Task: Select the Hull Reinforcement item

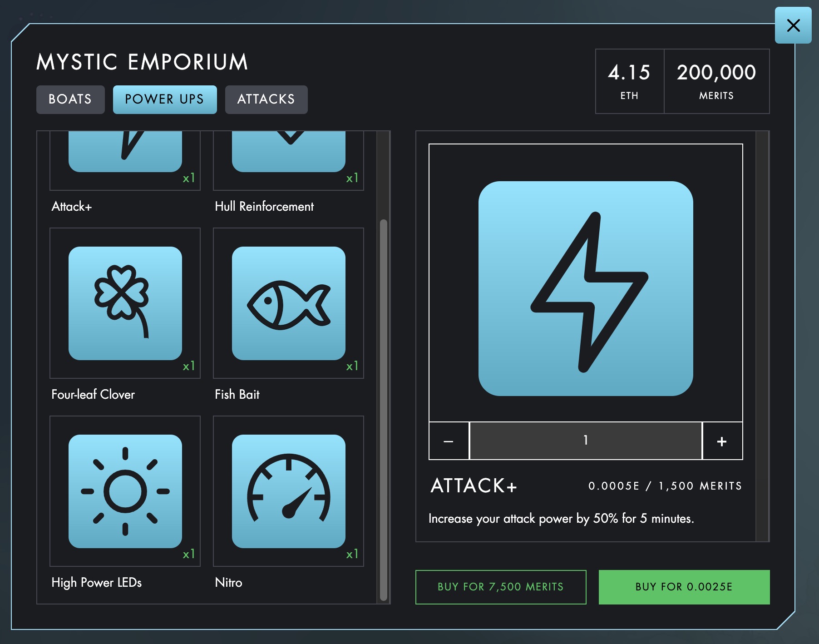Action: pyautogui.click(x=288, y=154)
